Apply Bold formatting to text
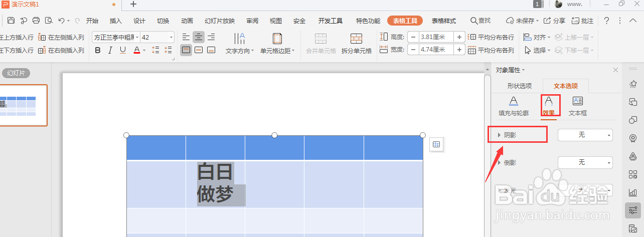Screen dimensions: 644x237 (x=98, y=50)
